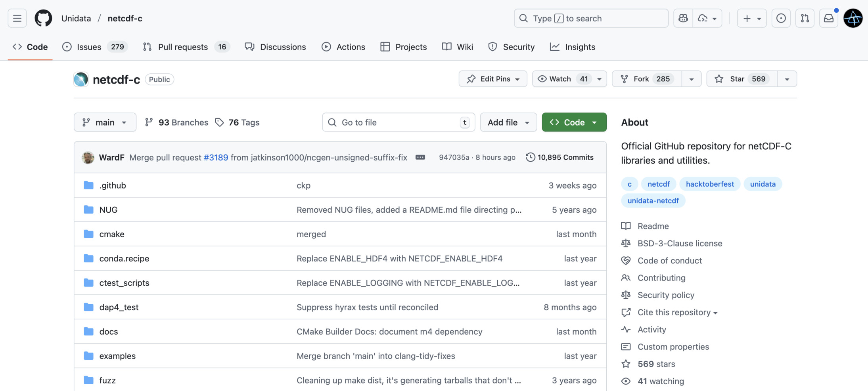
Task: Click the GitHub logo home icon
Action: tap(43, 18)
